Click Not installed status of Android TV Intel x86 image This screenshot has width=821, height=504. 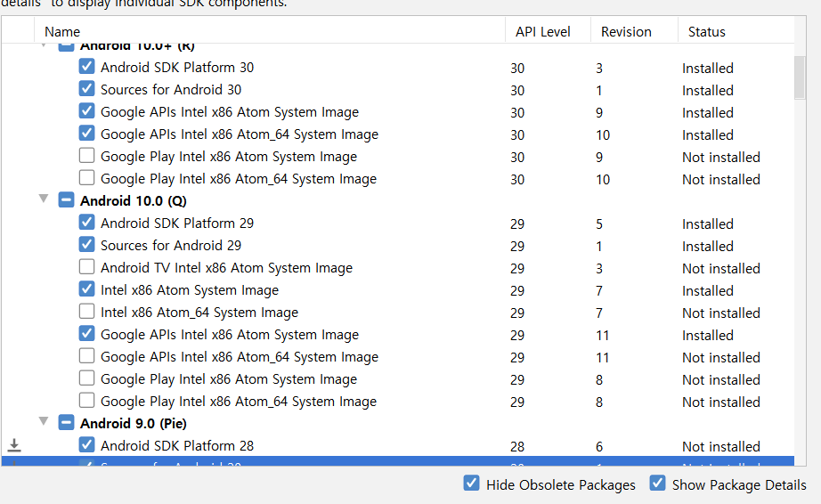click(x=721, y=269)
